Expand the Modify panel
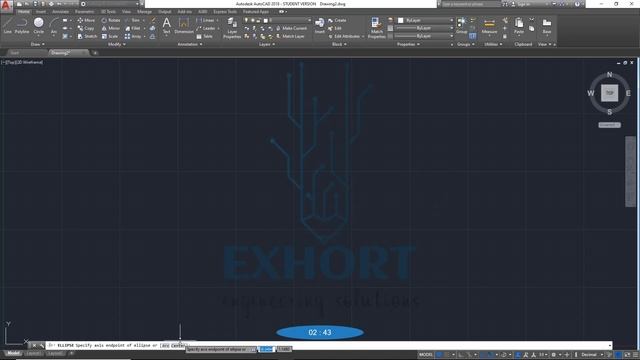Image resolution: width=640 pixels, height=360 pixels. tap(116, 44)
